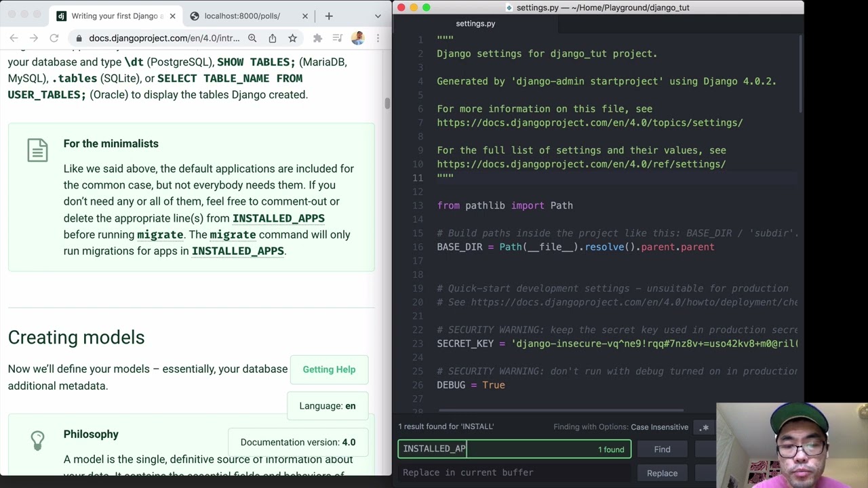Click the ref/settings docs URL in code
Screen dimensions: 868x488
point(581,164)
